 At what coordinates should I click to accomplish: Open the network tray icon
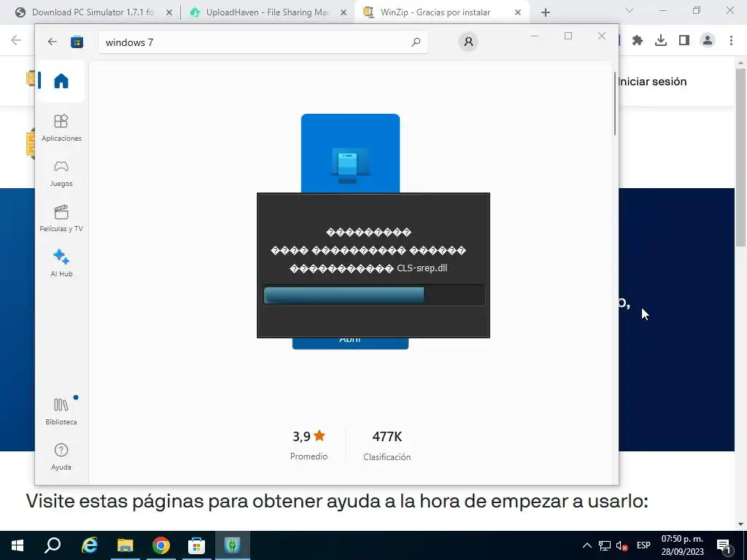pos(605,545)
